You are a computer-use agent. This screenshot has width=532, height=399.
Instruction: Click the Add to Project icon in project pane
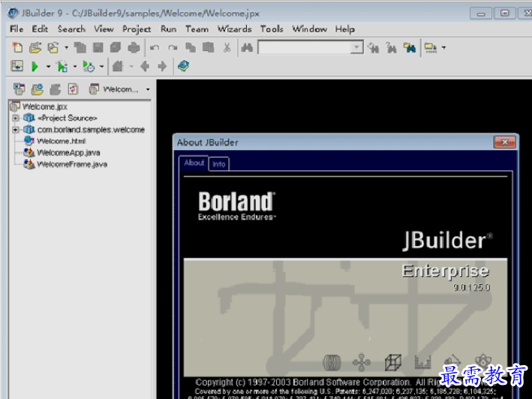[20, 89]
